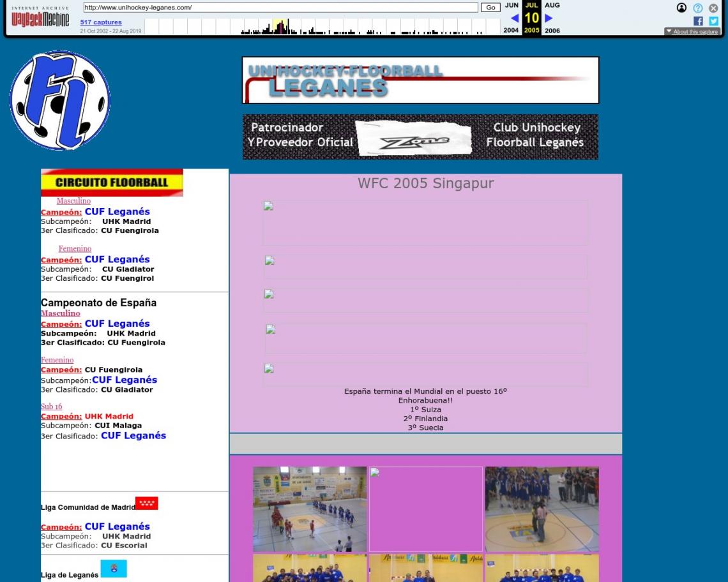Open Wayback help question mark icon
The height and width of the screenshot is (582, 728).
click(x=698, y=8)
